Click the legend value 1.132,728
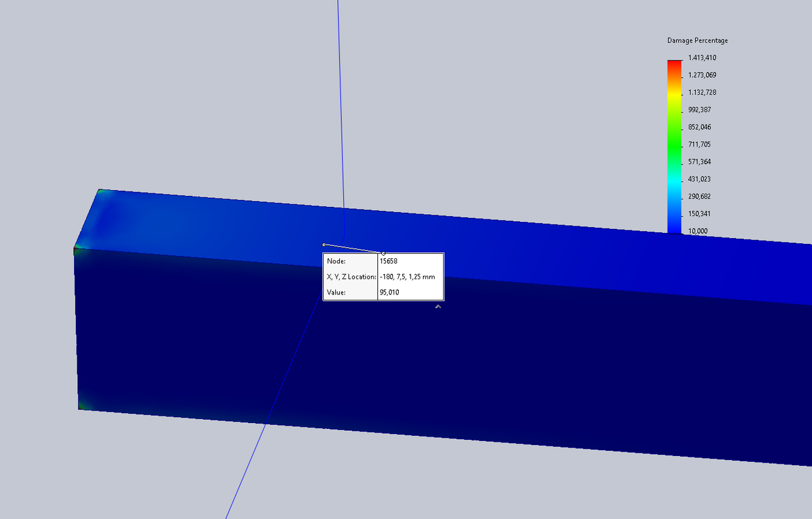Viewport: 812px width, 519px height. coord(702,92)
